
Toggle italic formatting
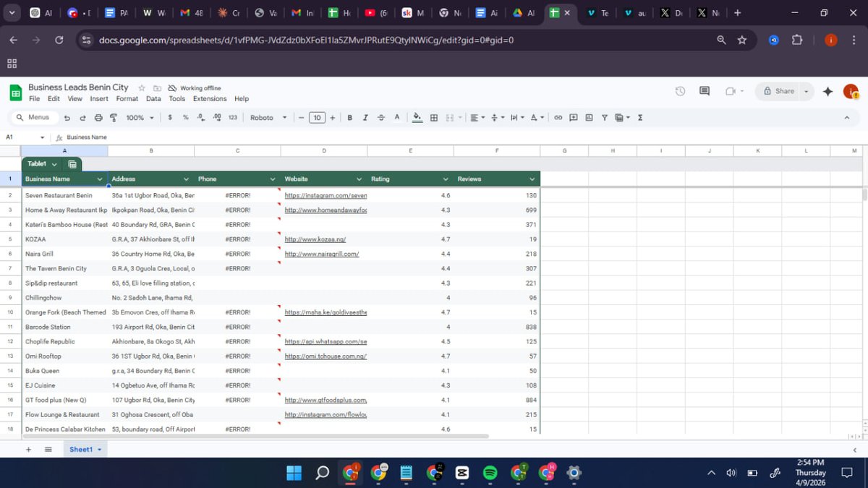(x=365, y=118)
